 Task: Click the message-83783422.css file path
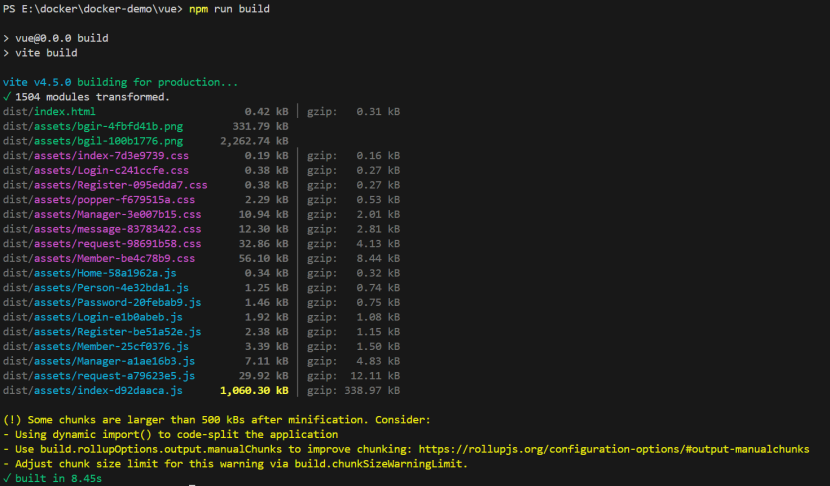(x=102, y=229)
